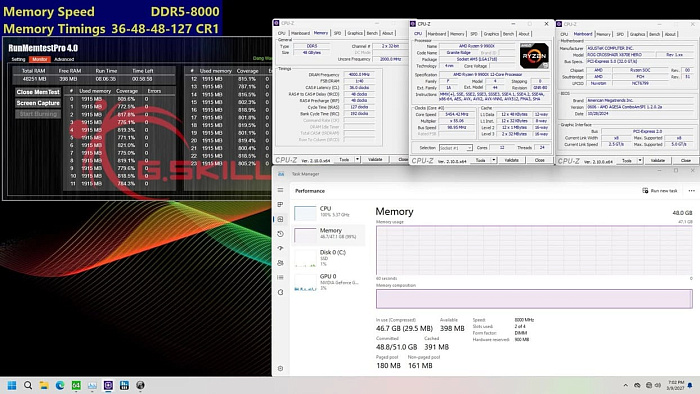Click title icon of CPU-Z Memory window
The width and height of the screenshot is (700, 394).
click(x=276, y=23)
